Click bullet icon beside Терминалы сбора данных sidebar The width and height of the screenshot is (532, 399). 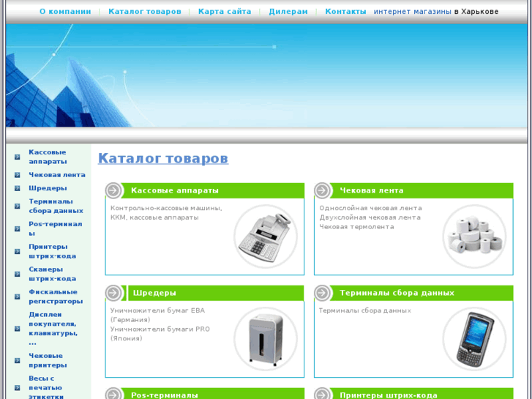[x=18, y=206]
